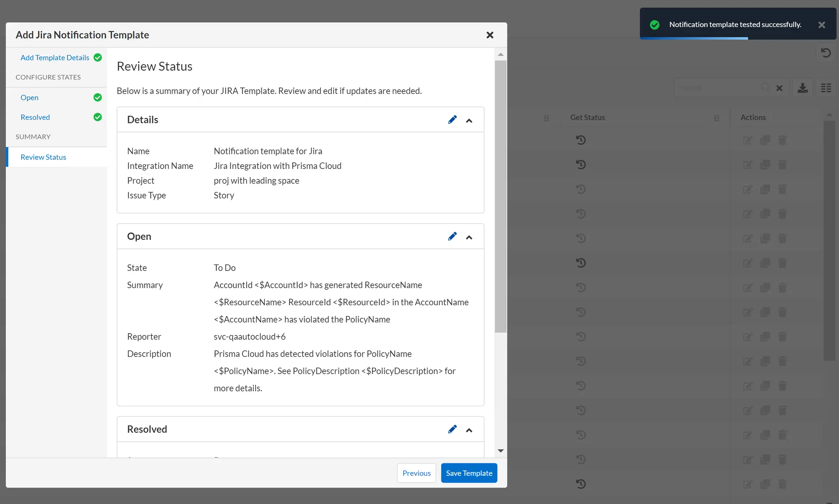Screen dimensions: 839x504
Task: Click copy icon in first table row
Action: click(x=765, y=140)
